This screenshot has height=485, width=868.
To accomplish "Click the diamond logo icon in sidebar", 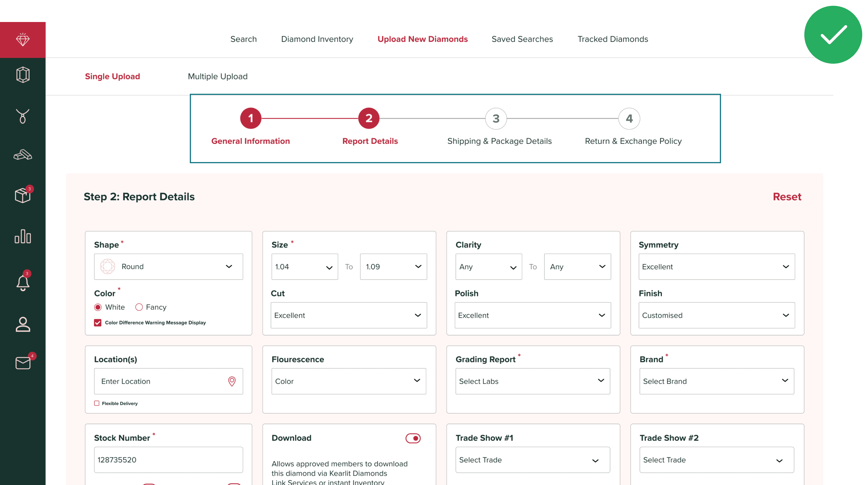I will pyautogui.click(x=23, y=40).
